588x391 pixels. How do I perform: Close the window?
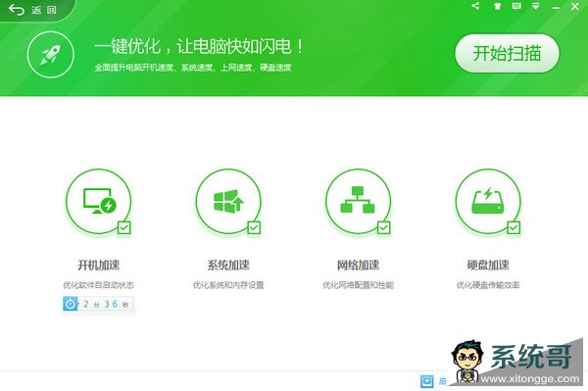click(575, 7)
